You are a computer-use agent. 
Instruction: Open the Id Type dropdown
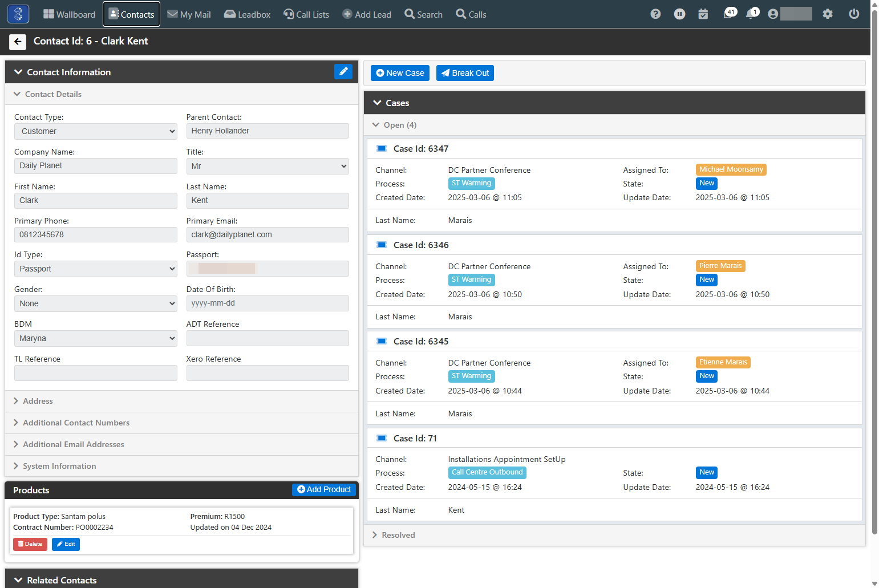click(96, 269)
